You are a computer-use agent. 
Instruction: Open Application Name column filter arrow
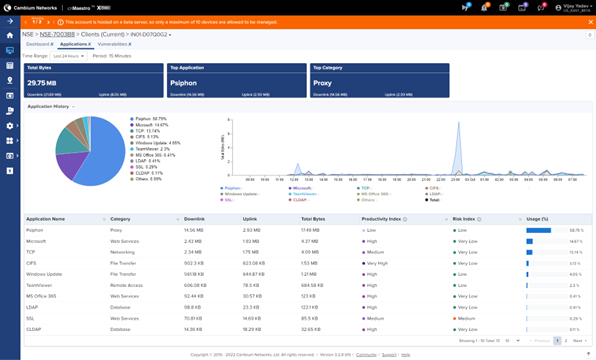(x=104, y=219)
